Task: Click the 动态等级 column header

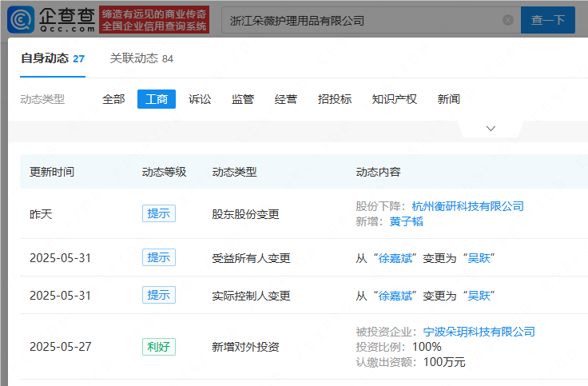Action: tap(164, 172)
